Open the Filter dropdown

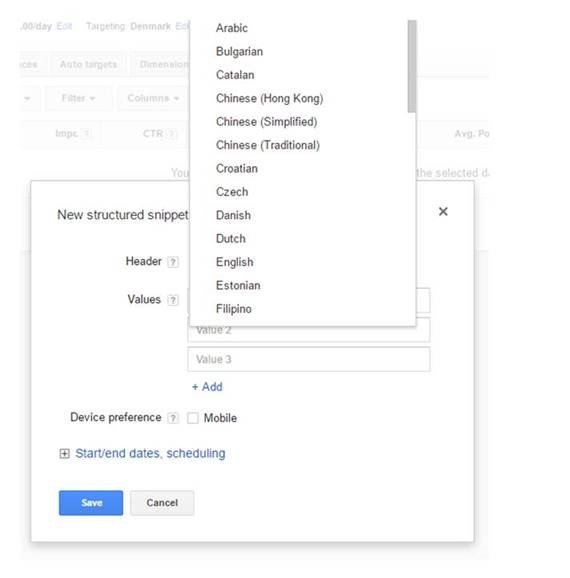79,98
